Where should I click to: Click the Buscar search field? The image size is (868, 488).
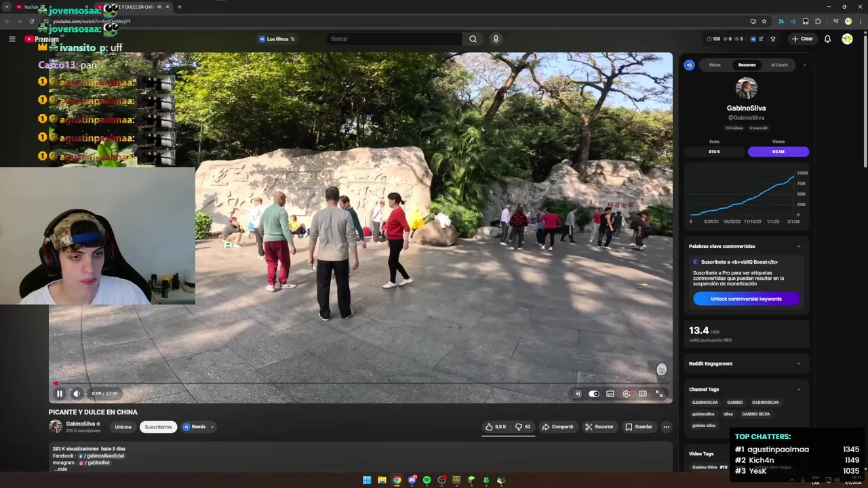click(x=393, y=39)
